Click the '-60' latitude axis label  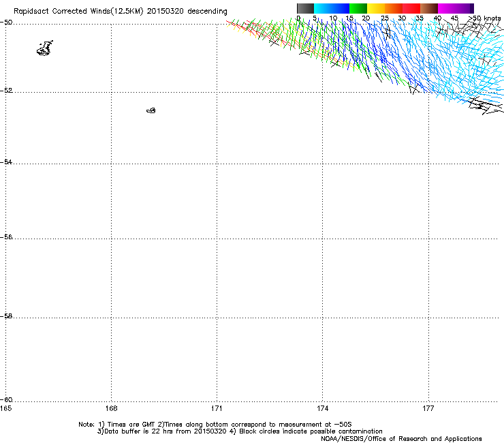[x=6, y=399]
